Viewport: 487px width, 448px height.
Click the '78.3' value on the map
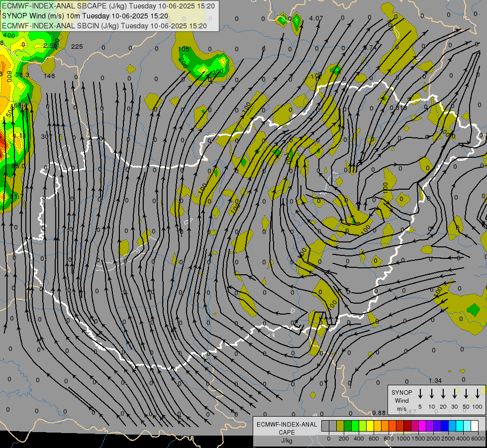click(x=22, y=75)
